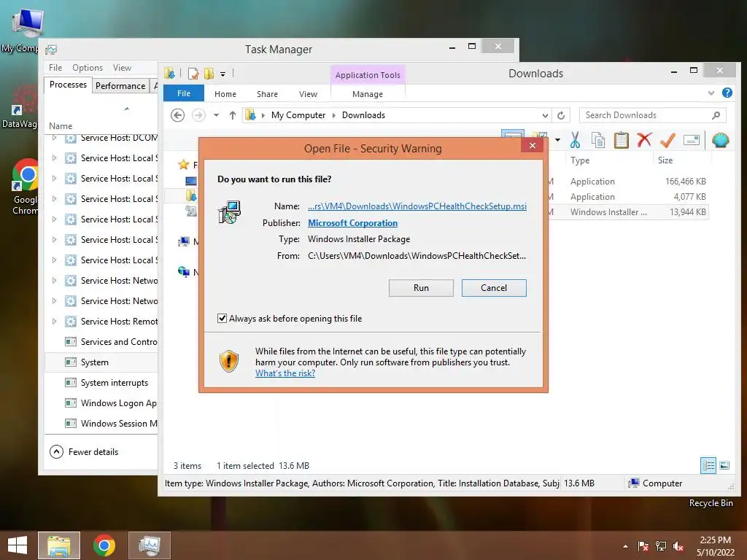
Task: Open the File tab in Downloads ribbon
Action: (x=184, y=93)
